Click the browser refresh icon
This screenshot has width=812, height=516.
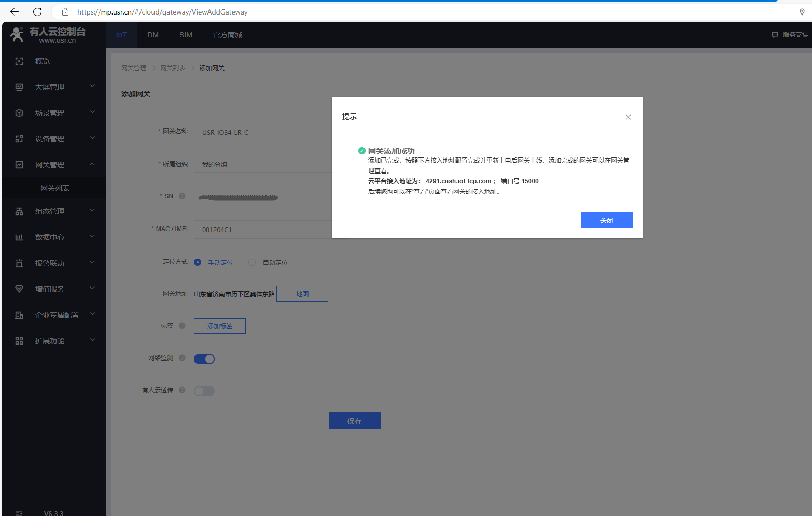coord(37,12)
